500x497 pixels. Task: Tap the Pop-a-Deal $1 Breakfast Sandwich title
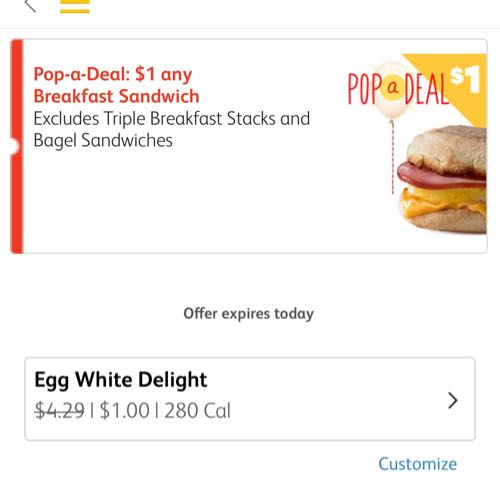click(116, 85)
